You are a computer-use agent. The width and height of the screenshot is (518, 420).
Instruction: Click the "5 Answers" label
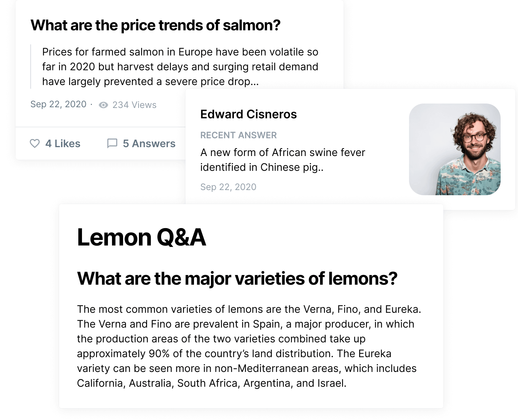click(149, 143)
